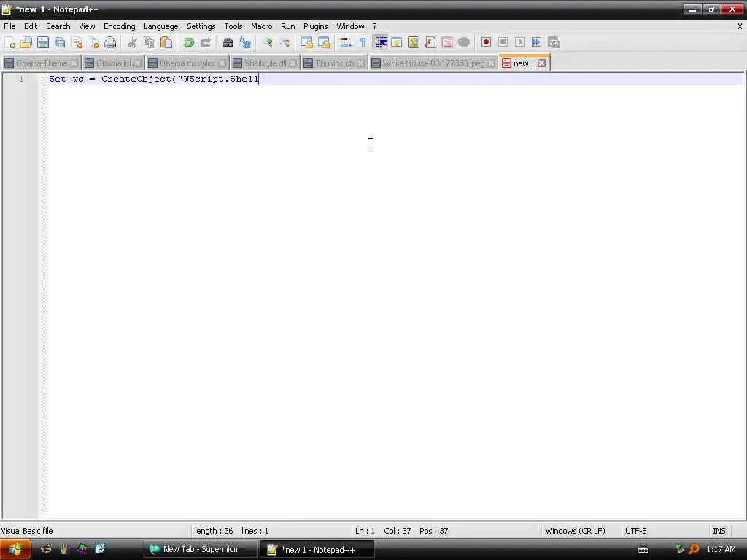Start macro recording with red dot
The height and width of the screenshot is (560, 747).
tap(486, 42)
